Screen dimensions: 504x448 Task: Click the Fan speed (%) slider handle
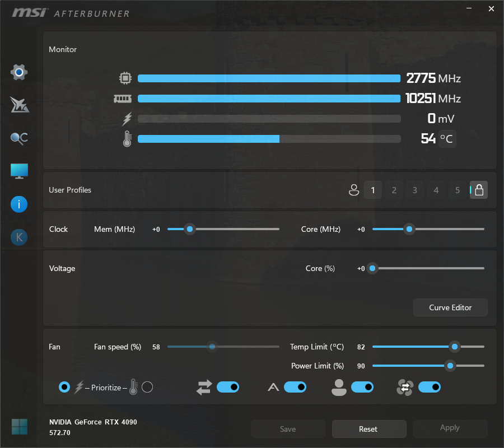click(212, 347)
